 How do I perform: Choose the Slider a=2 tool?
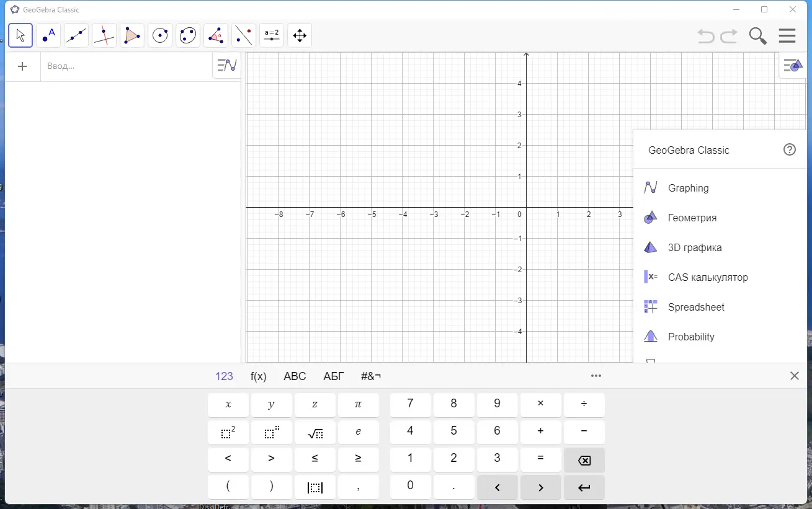[x=272, y=35]
